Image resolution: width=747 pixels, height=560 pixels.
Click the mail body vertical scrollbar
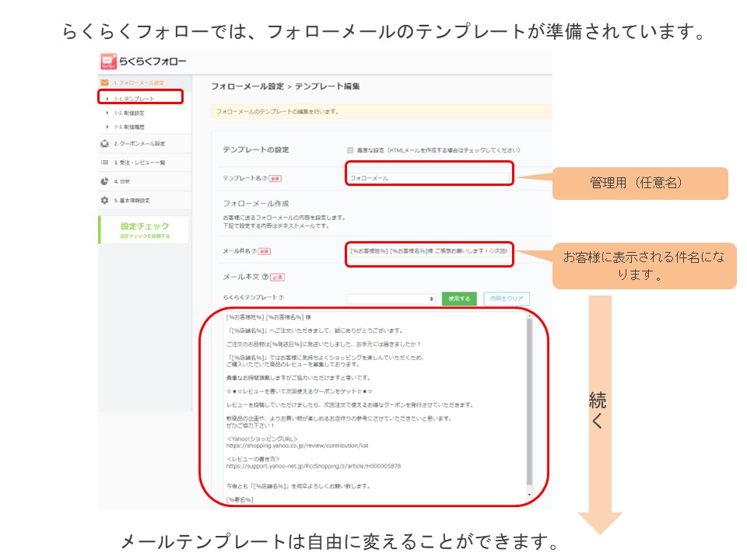(x=529, y=401)
